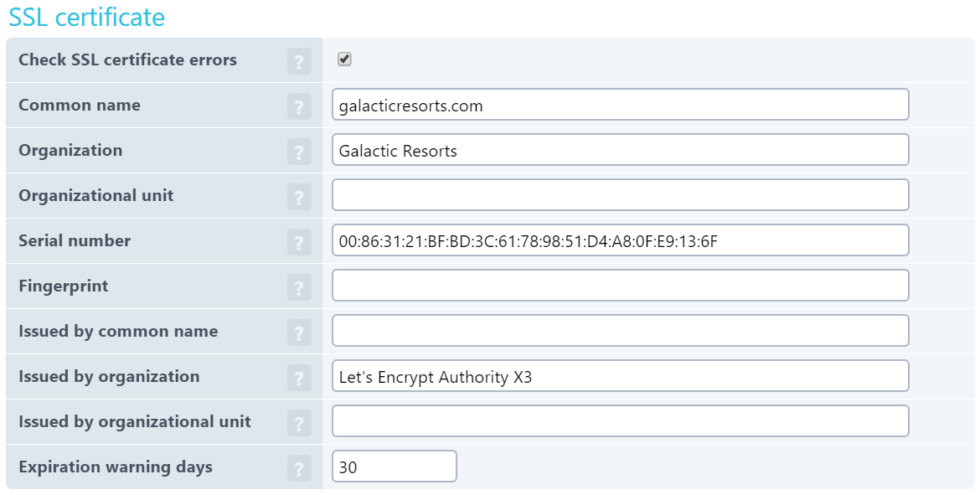Viewport: 980px width, 495px height.
Task: Open the Fingerprint help question mark
Action: click(299, 287)
